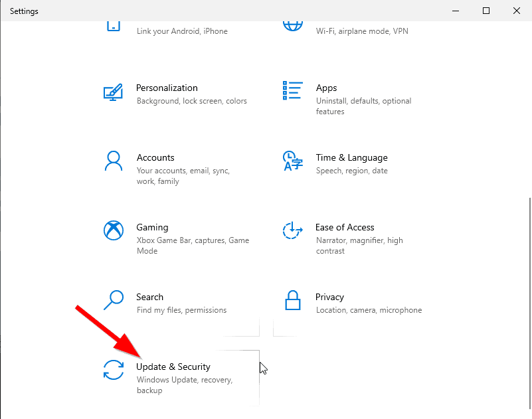Open the Update & Security refresh icon

[x=114, y=371]
